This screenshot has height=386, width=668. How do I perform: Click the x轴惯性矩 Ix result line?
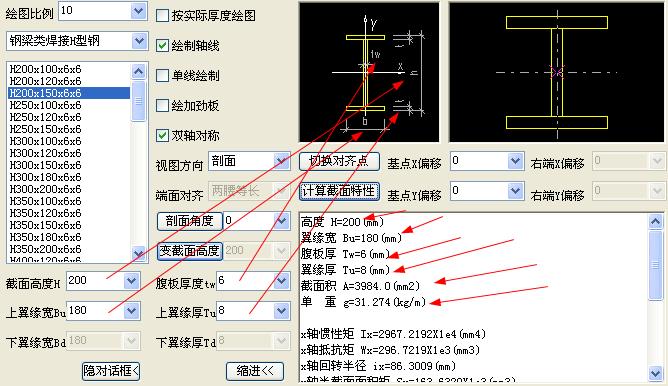[393, 334]
